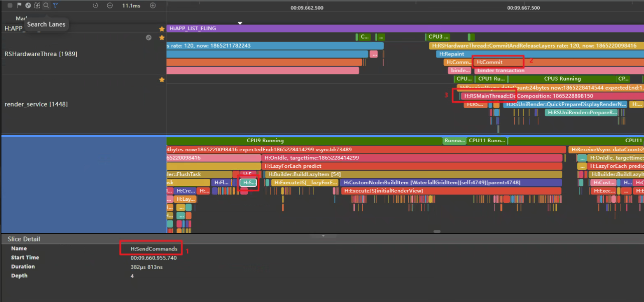The image size is (644, 302).
Task: Click the H:LazyForEach predict slice
Action: [x=411, y=166]
